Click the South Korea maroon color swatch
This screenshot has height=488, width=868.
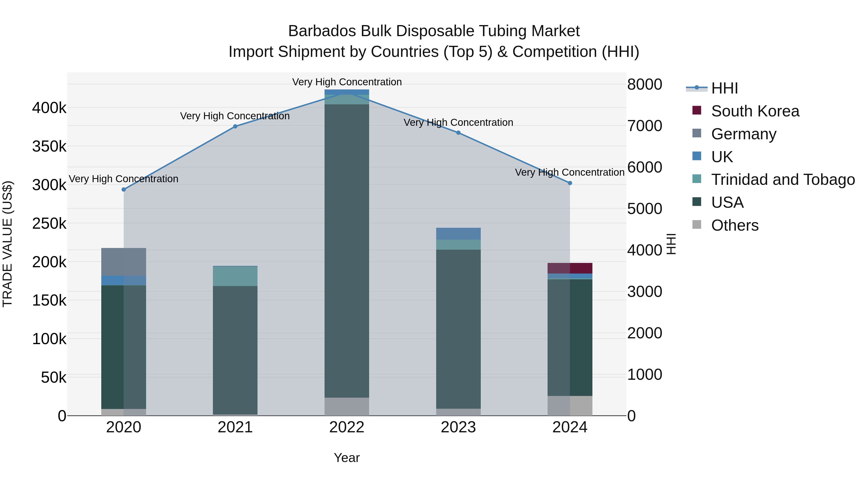click(x=697, y=110)
